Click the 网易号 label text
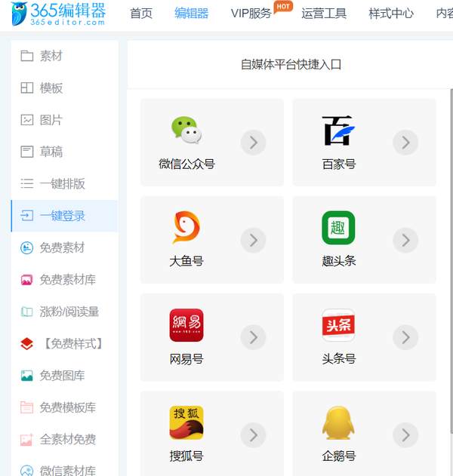Image resolution: width=453 pixels, height=476 pixels. (186, 359)
